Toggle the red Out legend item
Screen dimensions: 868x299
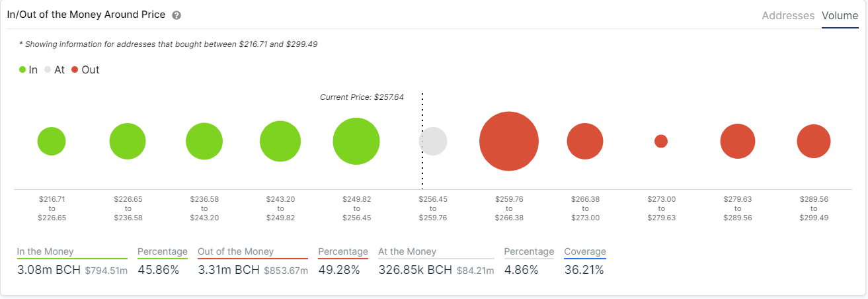(x=85, y=69)
